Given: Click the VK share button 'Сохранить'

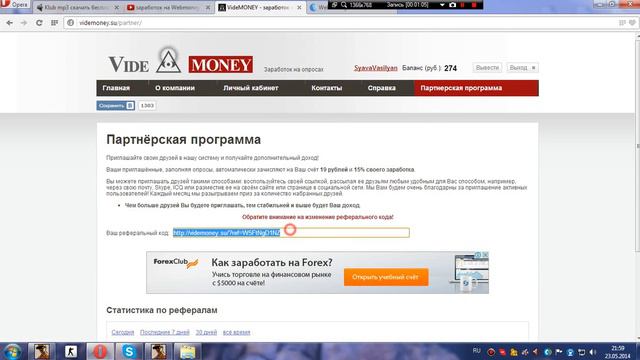Looking at the screenshot, I should pos(116,106).
